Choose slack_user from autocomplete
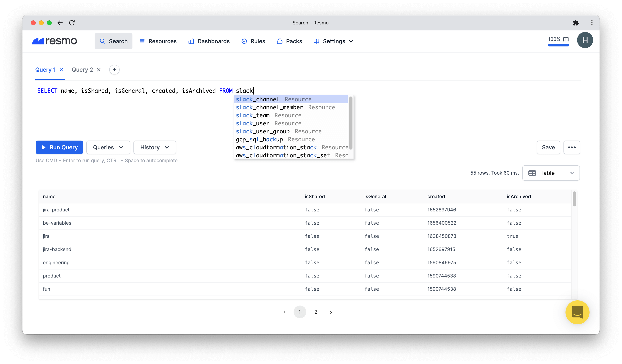 [x=291, y=123]
